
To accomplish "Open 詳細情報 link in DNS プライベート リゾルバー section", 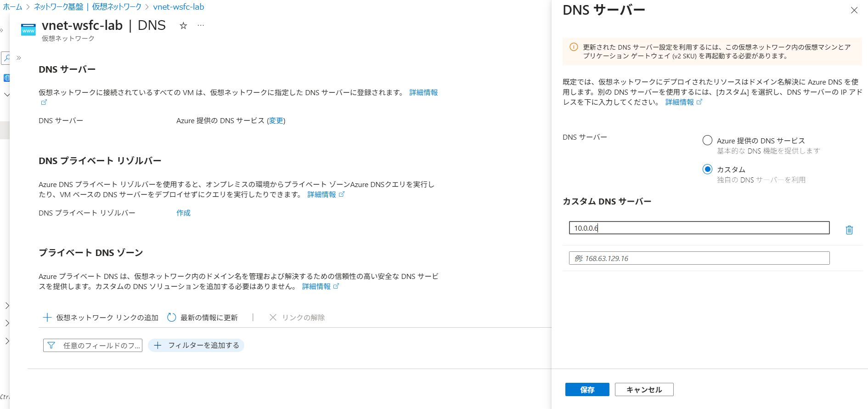I will point(321,194).
